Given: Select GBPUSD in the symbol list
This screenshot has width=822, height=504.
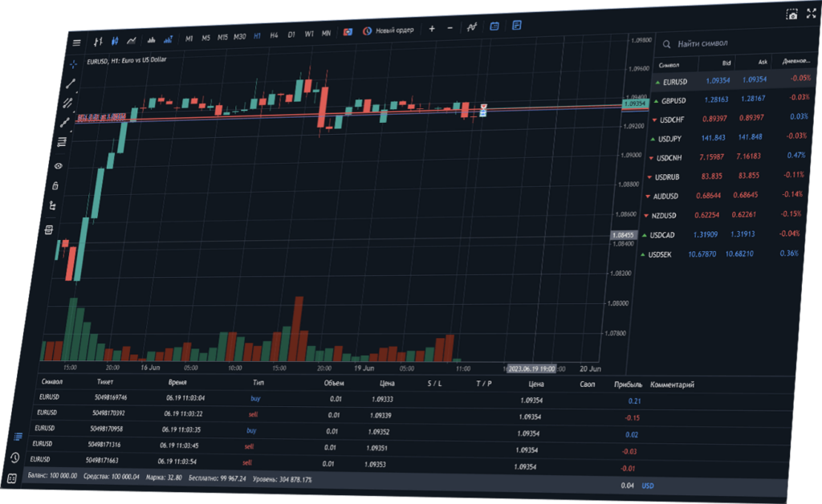Looking at the screenshot, I should [x=673, y=100].
